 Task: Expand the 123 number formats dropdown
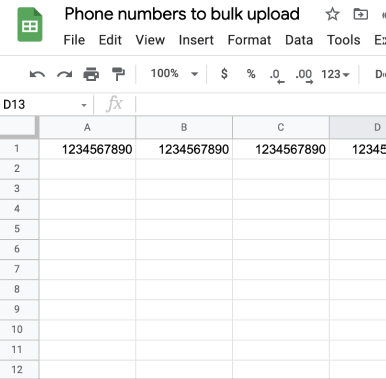(335, 74)
